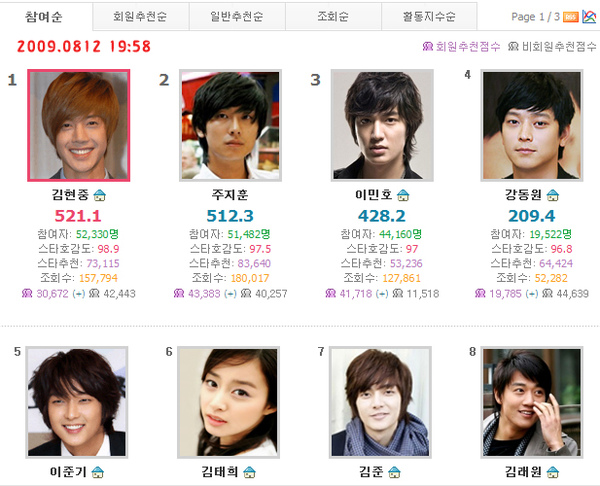Open the house icon next to 이민호
This screenshot has width=600, height=486.
point(403,195)
